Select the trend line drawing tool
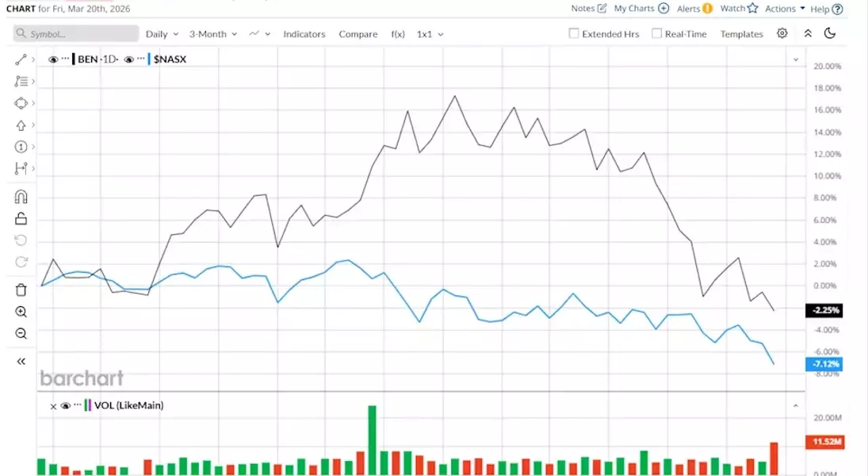The width and height of the screenshot is (868, 476). pos(21,59)
